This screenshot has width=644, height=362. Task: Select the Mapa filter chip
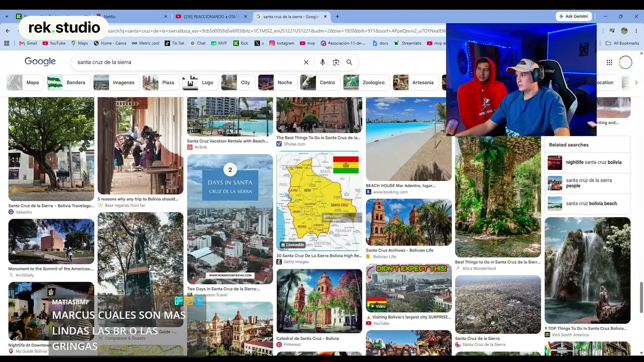pos(25,82)
